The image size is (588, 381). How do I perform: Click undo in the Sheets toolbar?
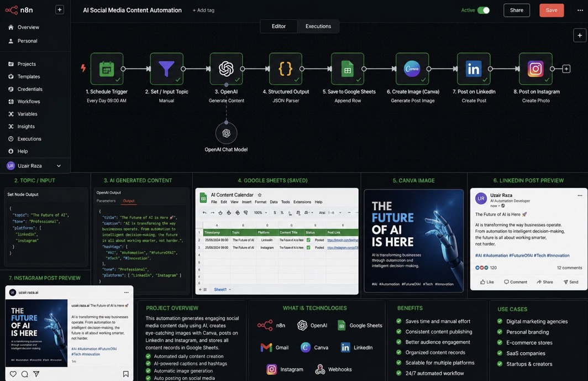click(x=204, y=213)
